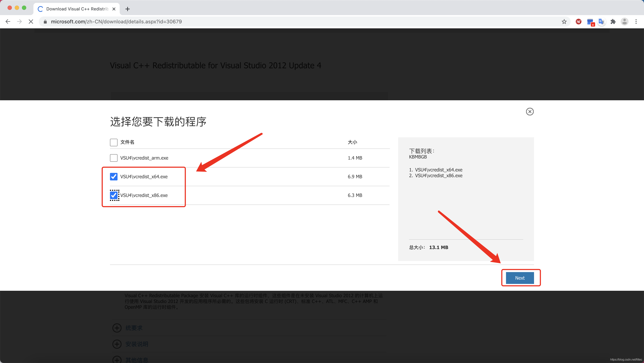This screenshot has height=363, width=644.
Task: Click the VSU4\vcredist_x86.exe label in file list
Action: pyautogui.click(x=144, y=195)
